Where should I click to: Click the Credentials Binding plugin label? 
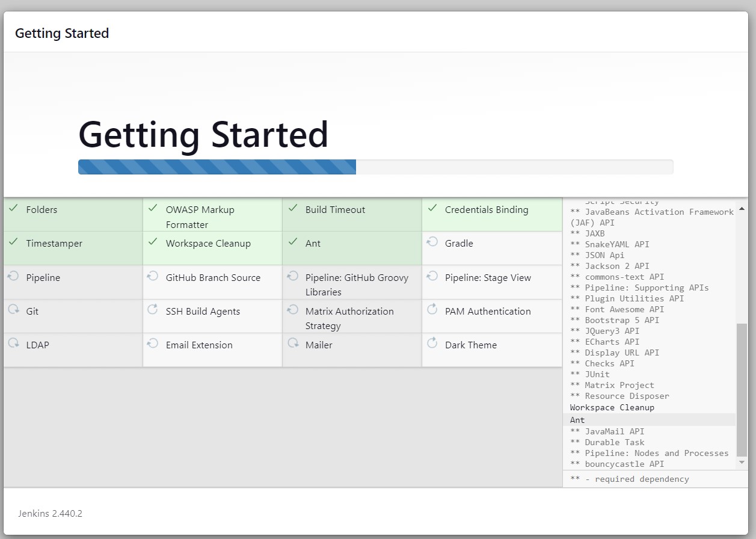(x=487, y=210)
